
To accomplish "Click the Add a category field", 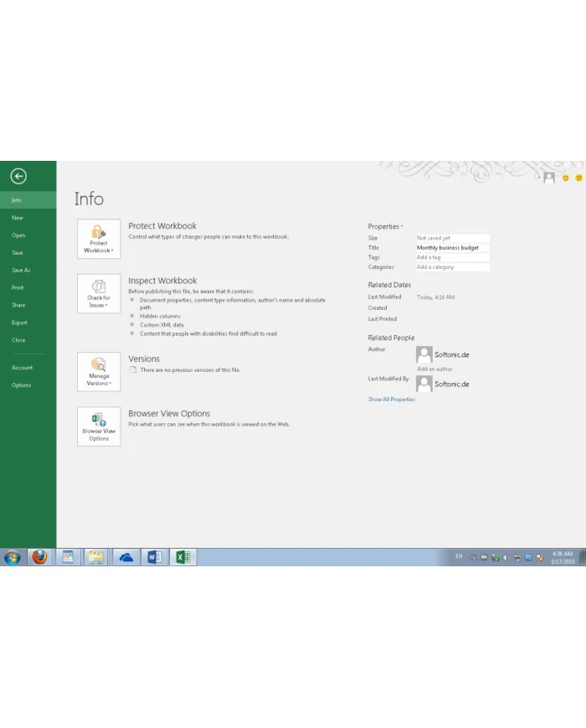I will [452, 267].
